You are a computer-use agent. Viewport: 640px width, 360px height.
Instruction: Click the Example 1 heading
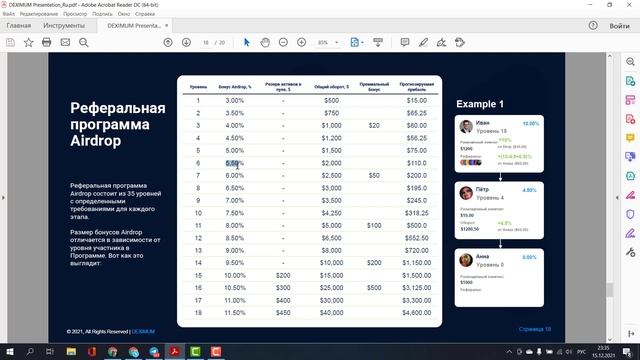pyautogui.click(x=480, y=104)
